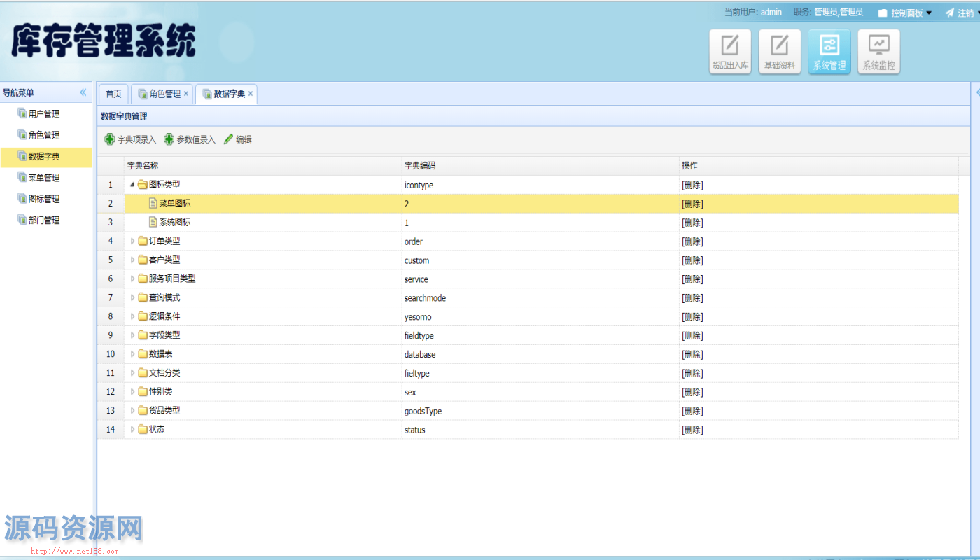Click the 部门管理 menu icon

(x=22, y=219)
